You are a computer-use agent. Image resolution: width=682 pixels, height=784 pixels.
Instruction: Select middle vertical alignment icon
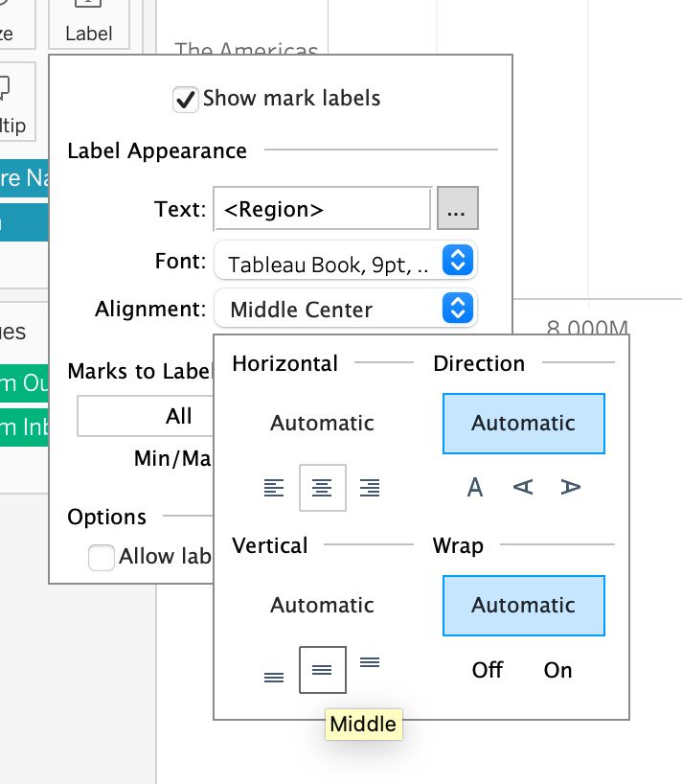coord(322,670)
